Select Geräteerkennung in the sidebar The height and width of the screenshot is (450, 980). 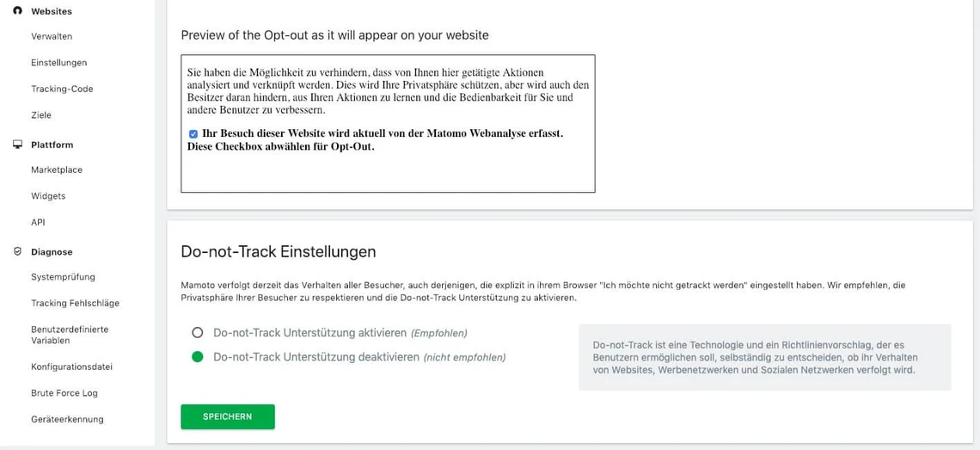pos(67,419)
